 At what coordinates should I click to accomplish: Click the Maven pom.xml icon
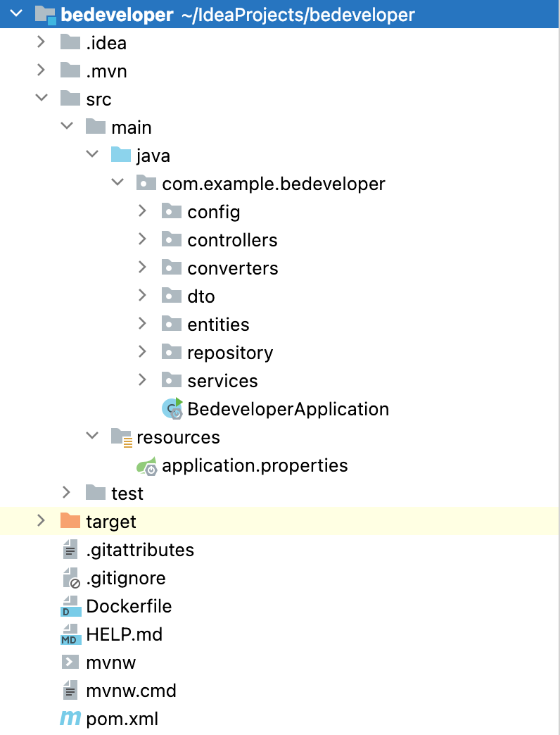pos(70,719)
